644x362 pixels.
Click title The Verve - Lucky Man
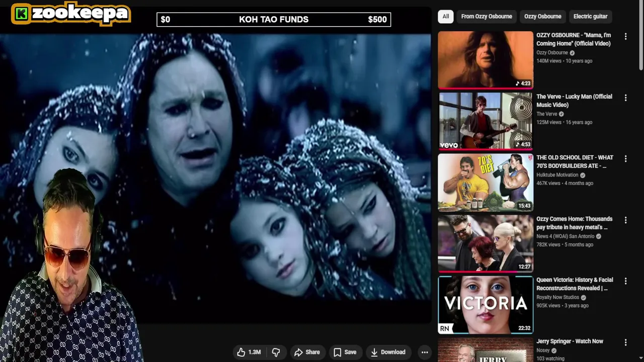coord(574,101)
